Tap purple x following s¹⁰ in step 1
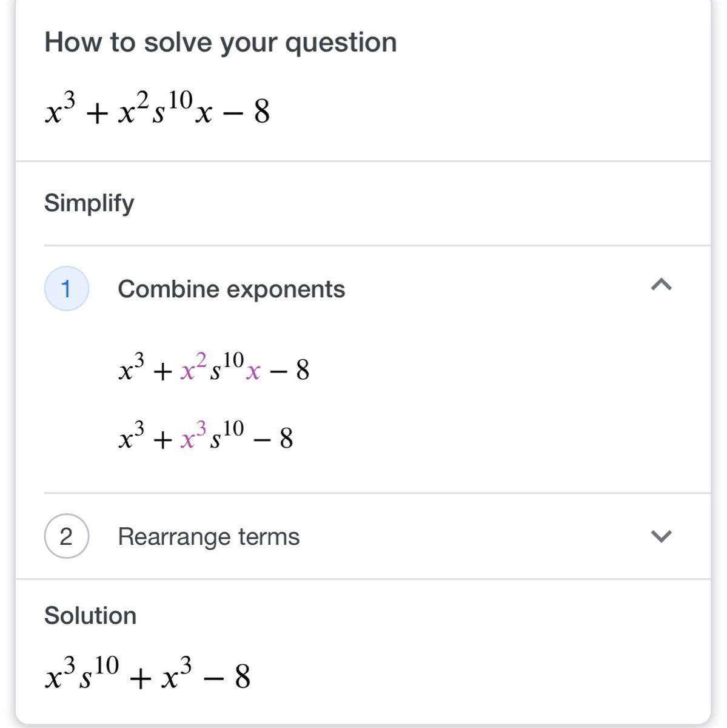 253,371
